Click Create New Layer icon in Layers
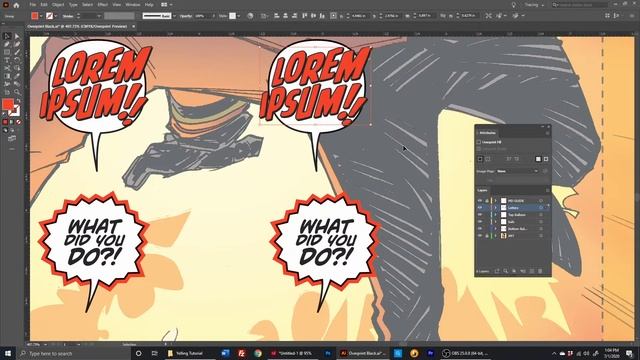 [531, 271]
